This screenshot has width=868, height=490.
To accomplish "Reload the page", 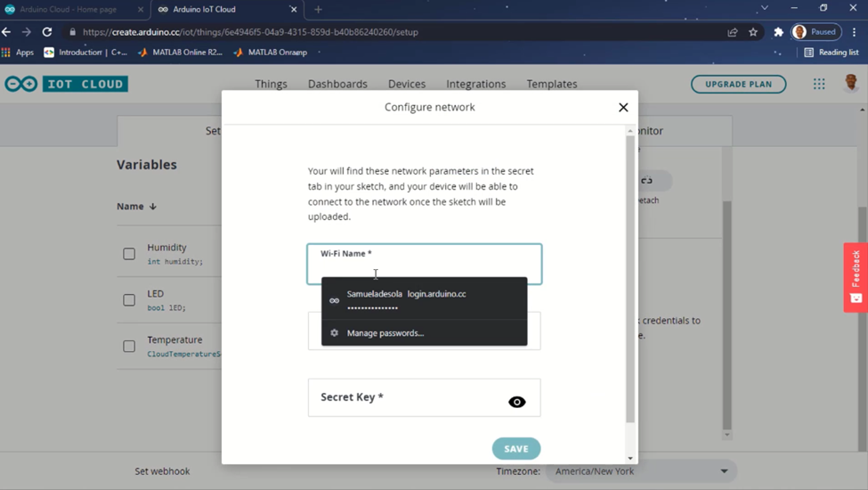I will 47,32.
